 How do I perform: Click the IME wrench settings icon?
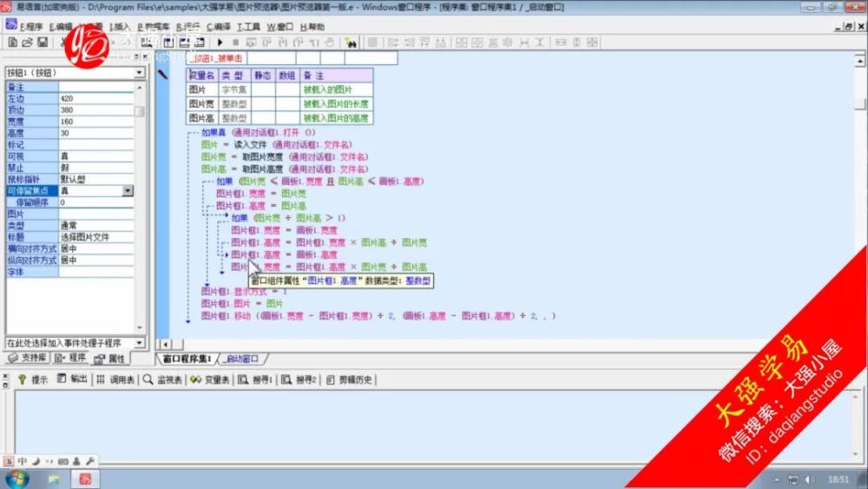pyautogui.click(x=89, y=460)
